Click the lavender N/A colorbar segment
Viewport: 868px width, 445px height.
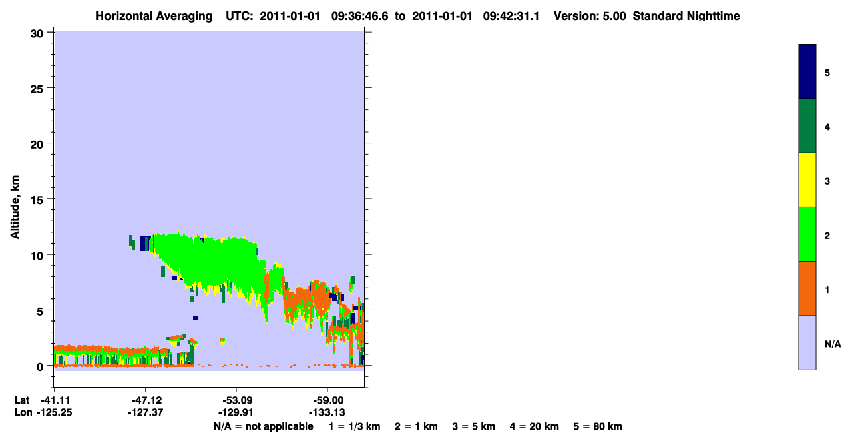(x=807, y=342)
